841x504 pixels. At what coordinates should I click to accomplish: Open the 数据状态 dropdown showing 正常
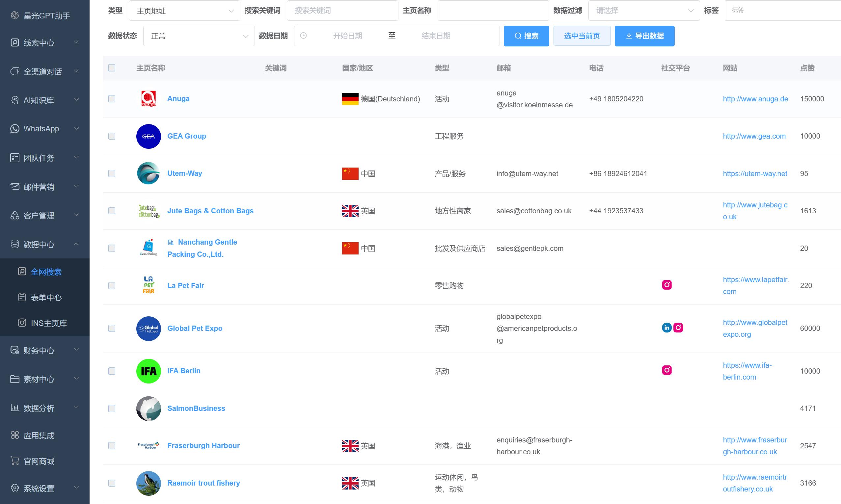point(198,36)
